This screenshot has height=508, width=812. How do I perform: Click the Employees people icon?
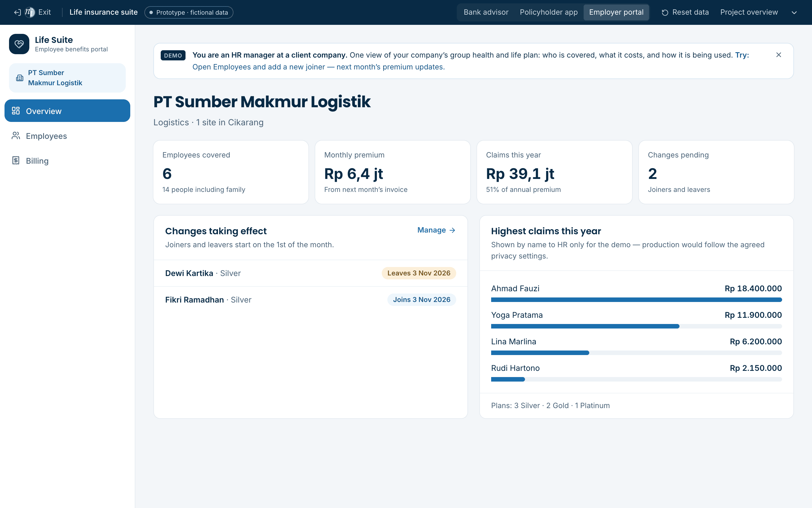click(16, 136)
